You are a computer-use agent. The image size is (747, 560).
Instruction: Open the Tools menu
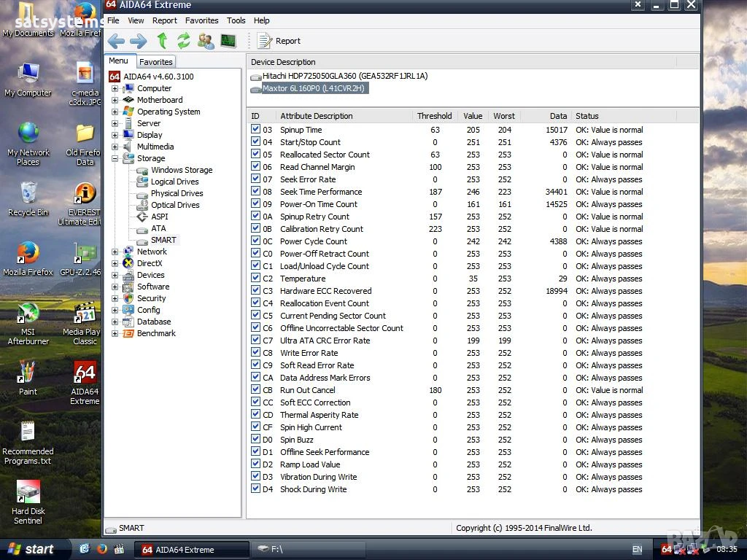(236, 20)
